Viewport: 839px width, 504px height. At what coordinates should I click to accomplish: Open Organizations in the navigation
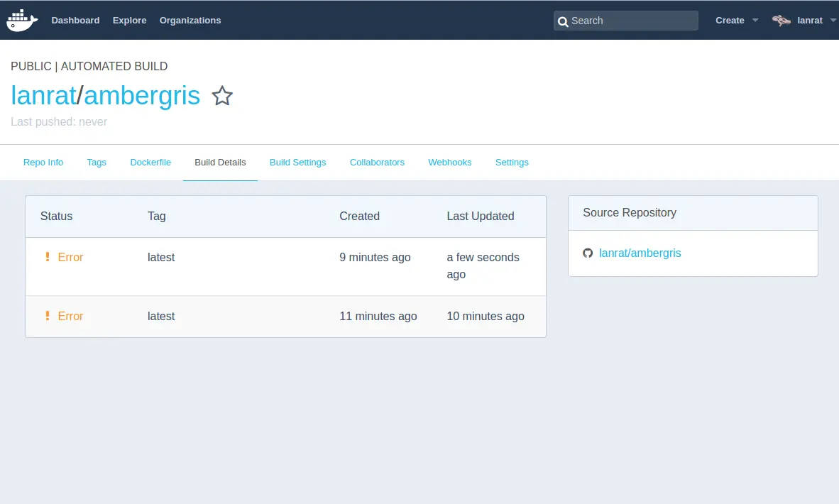point(190,21)
